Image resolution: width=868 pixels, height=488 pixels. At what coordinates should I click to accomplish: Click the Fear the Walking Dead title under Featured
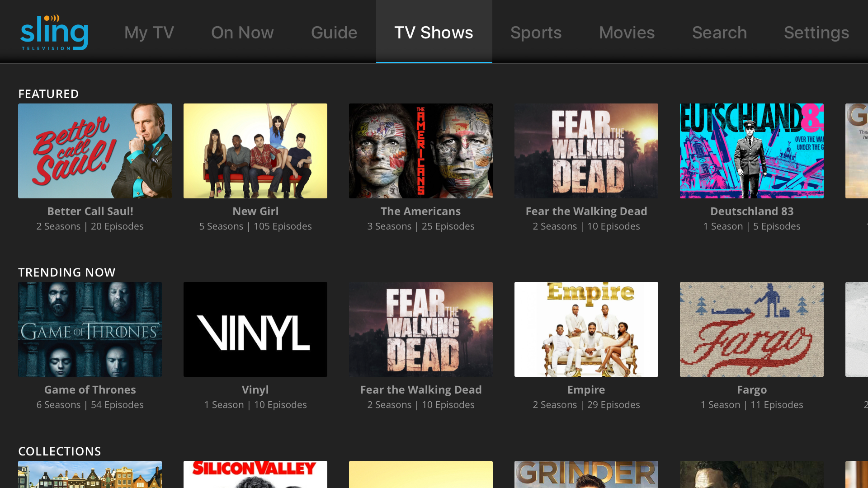(586, 211)
